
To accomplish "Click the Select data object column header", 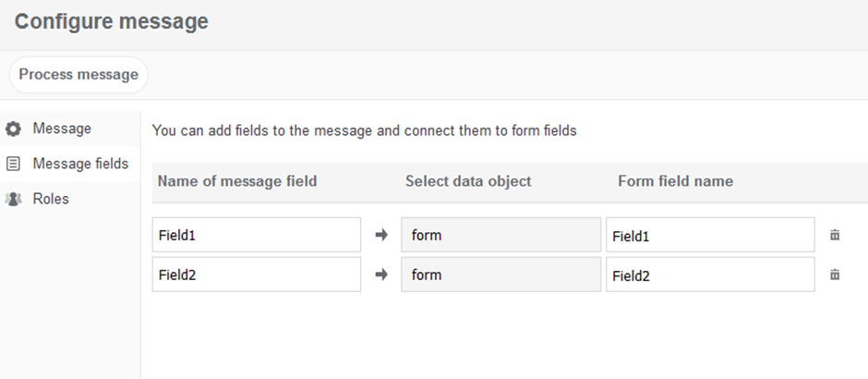I will pyautogui.click(x=468, y=181).
